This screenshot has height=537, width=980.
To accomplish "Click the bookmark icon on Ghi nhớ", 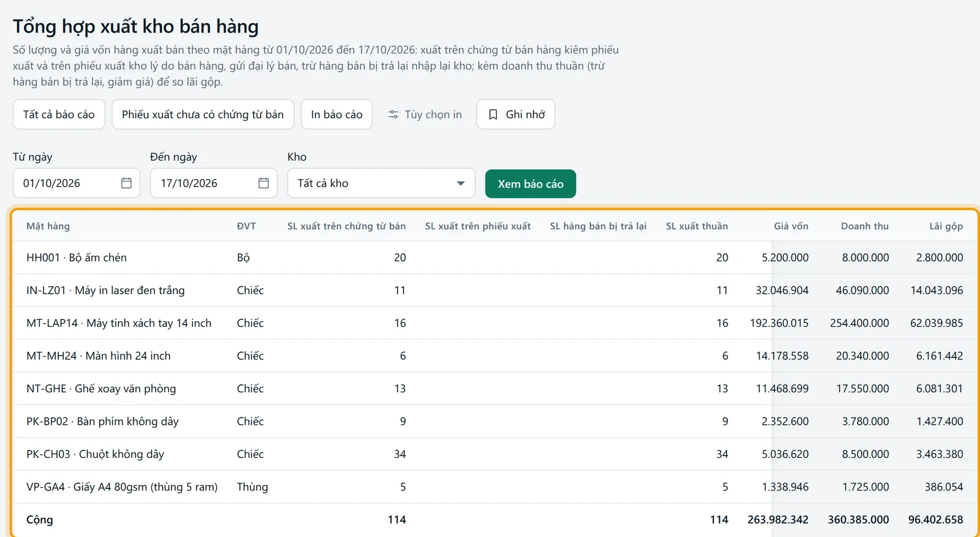I will click(493, 115).
